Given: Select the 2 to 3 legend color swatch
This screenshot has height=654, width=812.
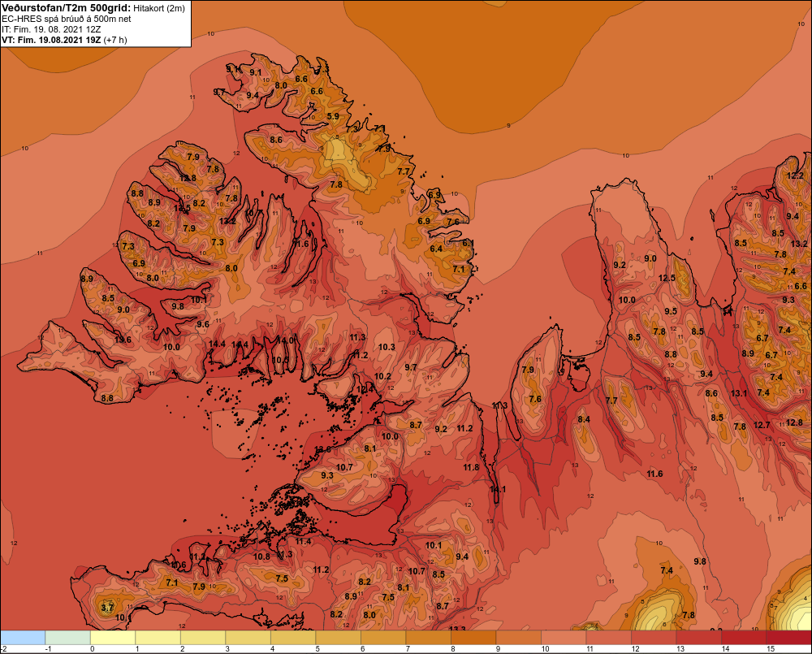Looking at the screenshot, I should (203, 638).
